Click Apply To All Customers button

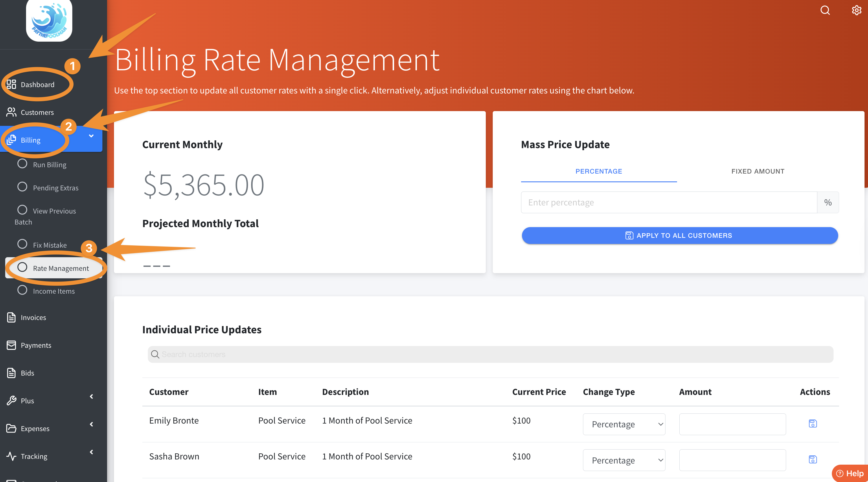tap(679, 236)
